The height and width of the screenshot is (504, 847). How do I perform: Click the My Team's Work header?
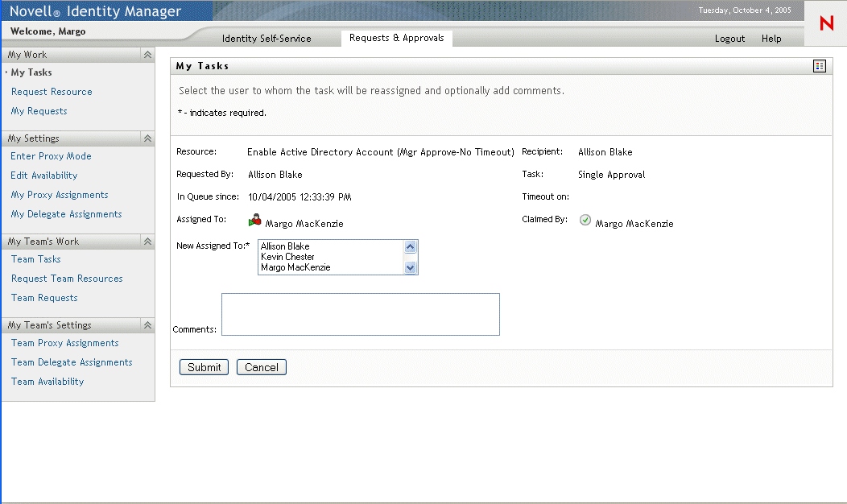click(x=78, y=242)
